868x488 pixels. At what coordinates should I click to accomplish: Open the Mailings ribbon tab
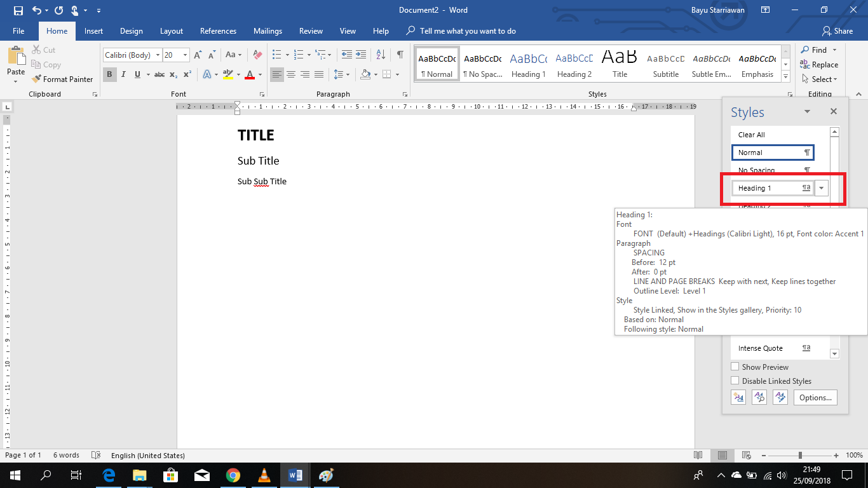[x=268, y=30]
